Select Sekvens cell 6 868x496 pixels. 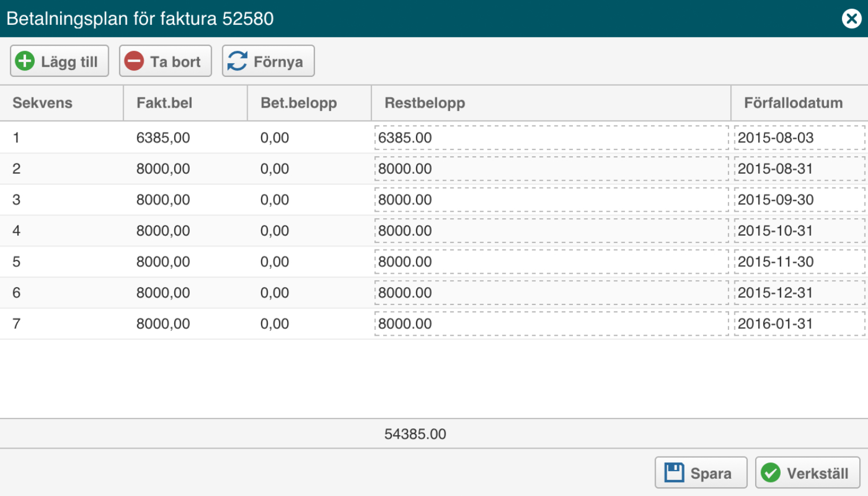coord(61,292)
